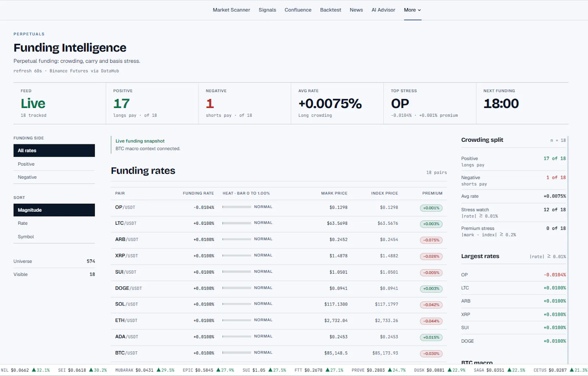Open AI Advisor
This screenshot has height=376, width=588.
[383, 10]
